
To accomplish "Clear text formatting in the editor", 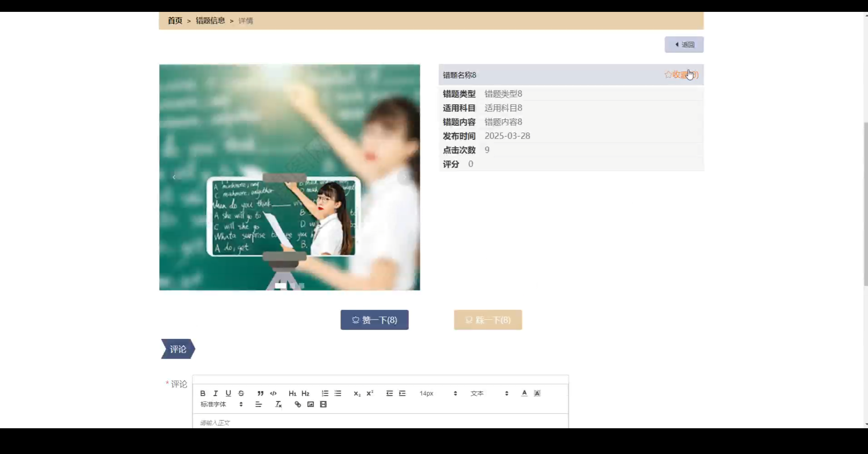I will [278, 404].
